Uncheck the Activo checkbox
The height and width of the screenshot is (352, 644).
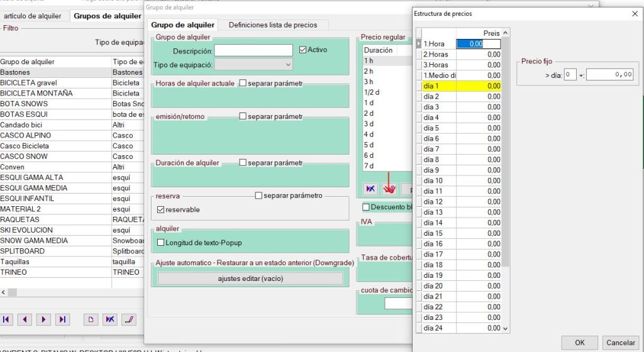(x=303, y=50)
